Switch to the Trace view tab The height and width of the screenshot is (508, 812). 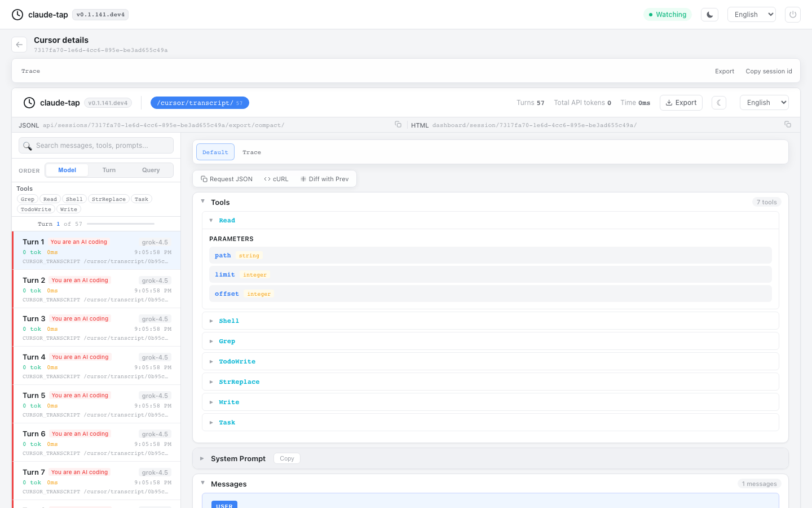tap(251, 152)
